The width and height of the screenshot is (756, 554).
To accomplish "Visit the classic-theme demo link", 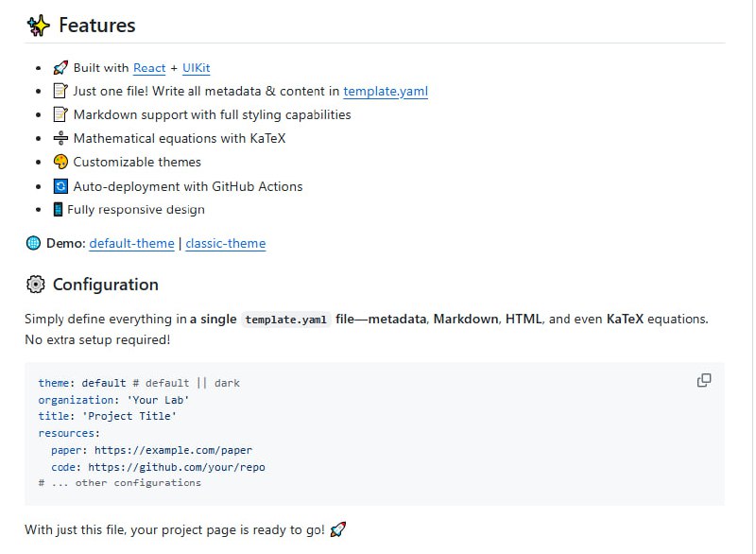I will click(x=225, y=244).
